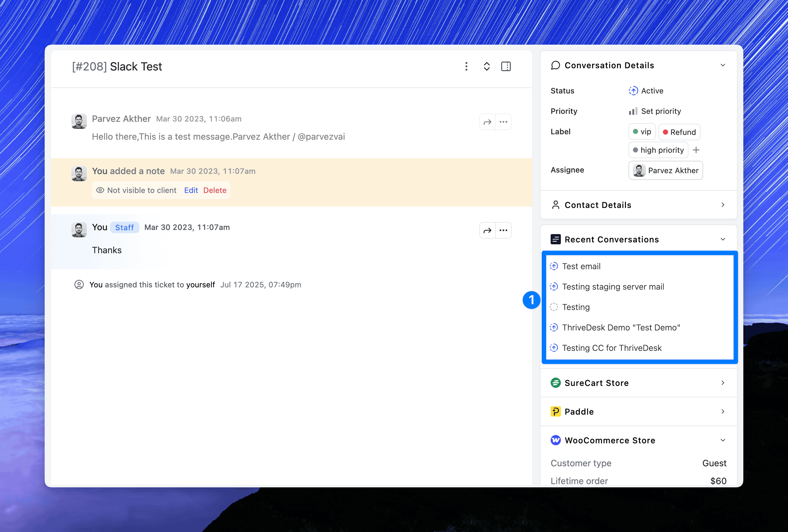Forward Parvez Akther's 11:06am message

487,122
